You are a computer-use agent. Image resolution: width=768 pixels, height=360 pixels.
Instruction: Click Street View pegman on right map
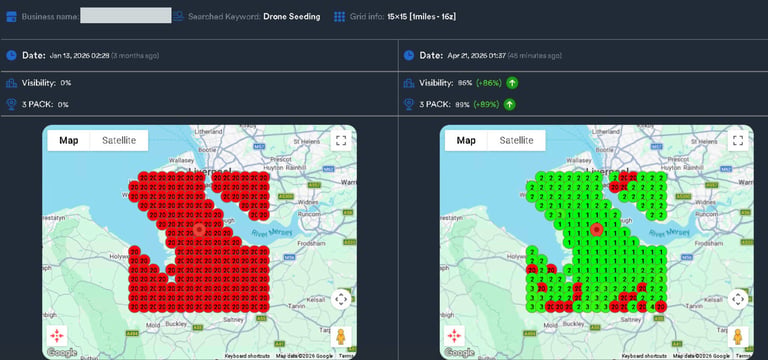click(x=738, y=336)
